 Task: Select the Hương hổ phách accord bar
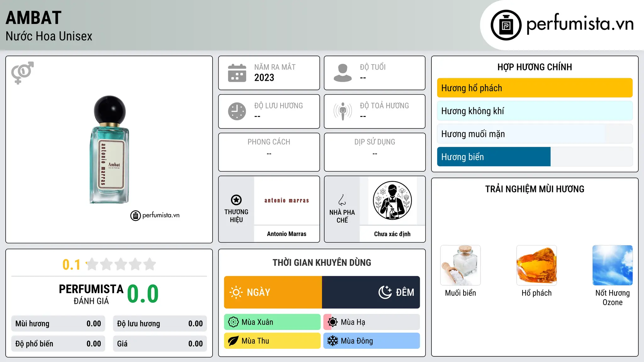pyautogui.click(x=535, y=88)
